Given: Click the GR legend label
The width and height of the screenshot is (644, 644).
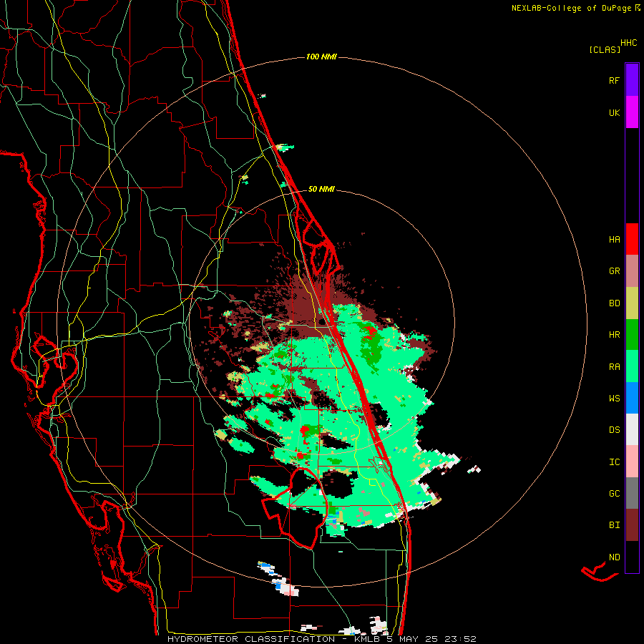Looking at the screenshot, I should coord(614,271).
